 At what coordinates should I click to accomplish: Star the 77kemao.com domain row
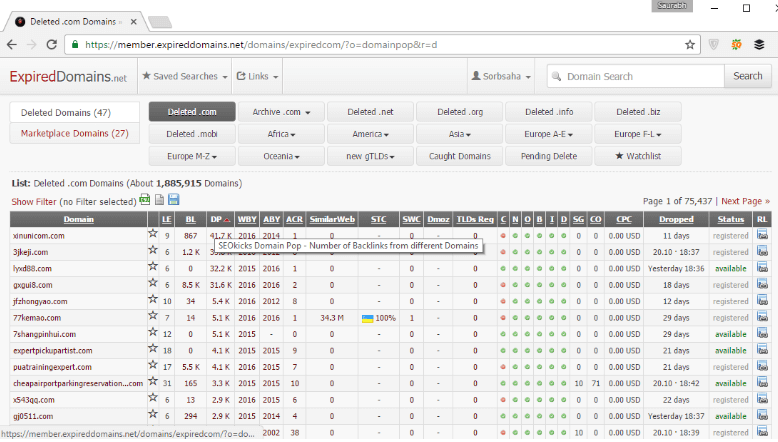pos(153,316)
